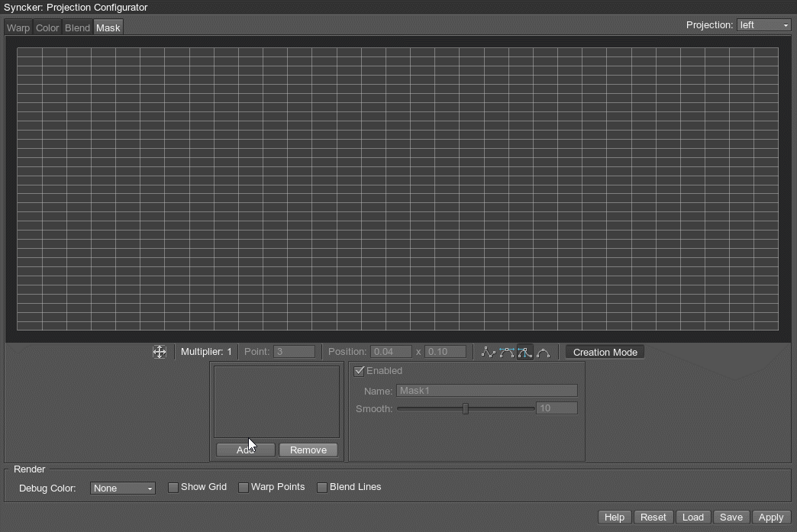Open the Debug Color dropdown
The image size is (797, 532).
point(122,488)
